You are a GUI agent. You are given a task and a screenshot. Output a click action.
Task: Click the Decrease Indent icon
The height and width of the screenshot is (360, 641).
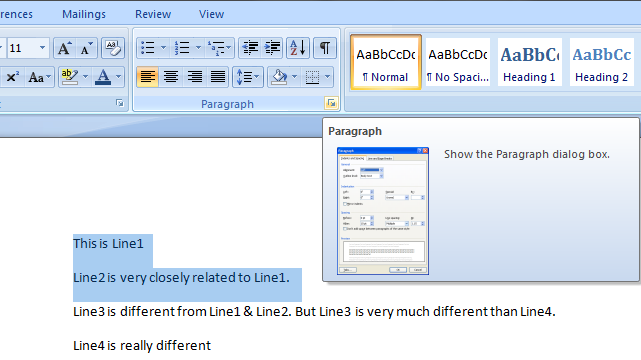(x=250, y=48)
